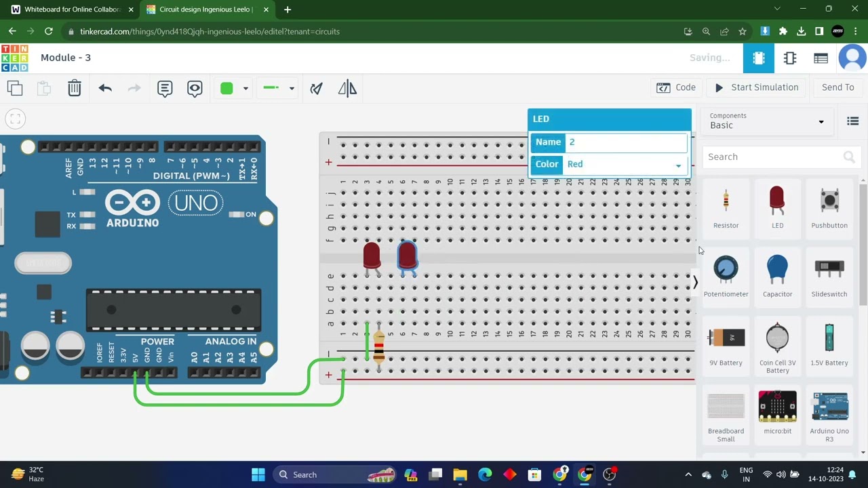Select the Pushbutton component
The height and width of the screenshot is (488, 868).
(829, 208)
